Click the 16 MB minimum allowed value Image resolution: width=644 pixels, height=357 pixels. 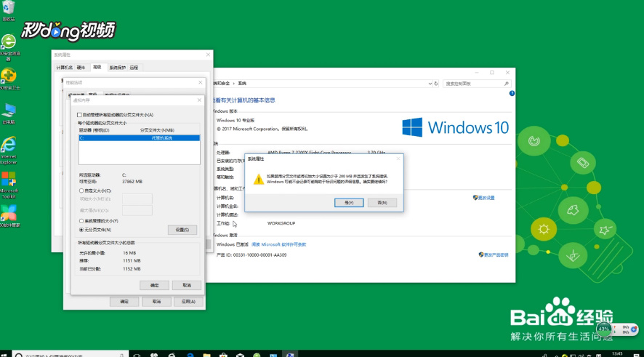[x=129, y=253]
